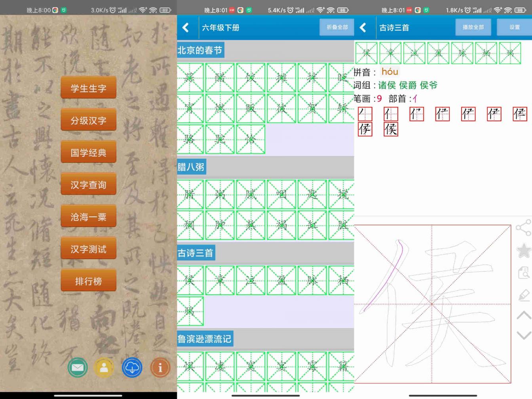Open the document lookup icon on right sidebar
532x399 pixels.
523,273
